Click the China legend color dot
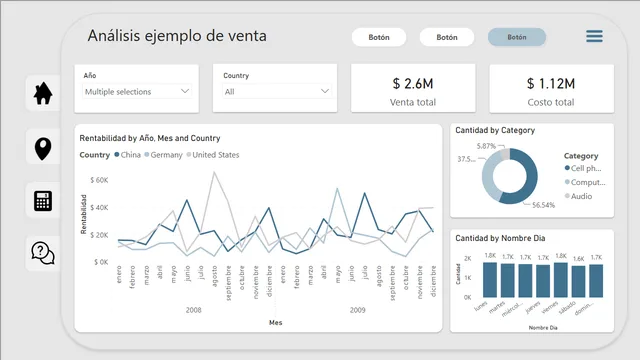 117,155
